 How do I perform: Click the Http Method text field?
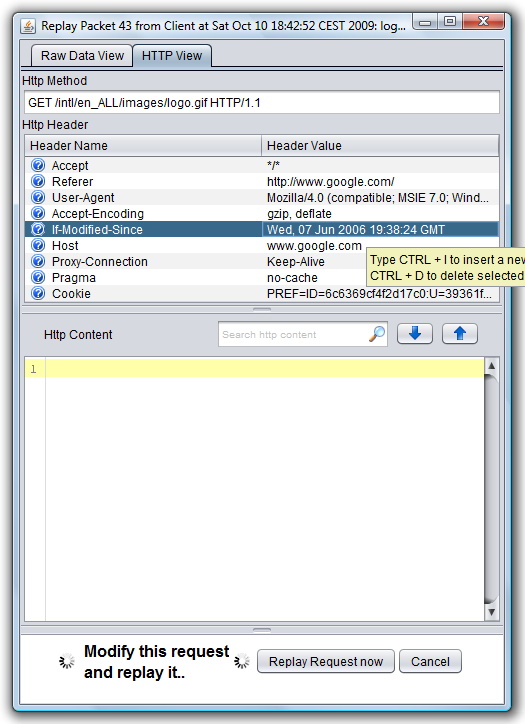(262, 103)
